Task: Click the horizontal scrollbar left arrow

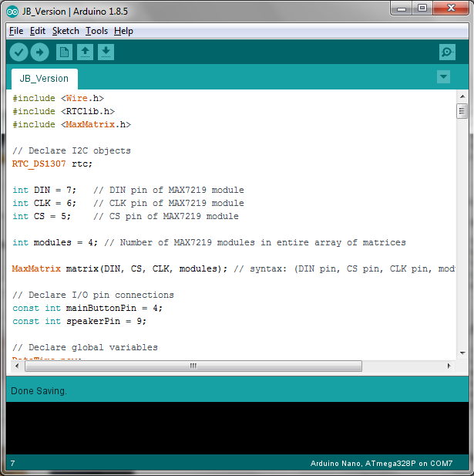Action: click(x=17, y=366)
